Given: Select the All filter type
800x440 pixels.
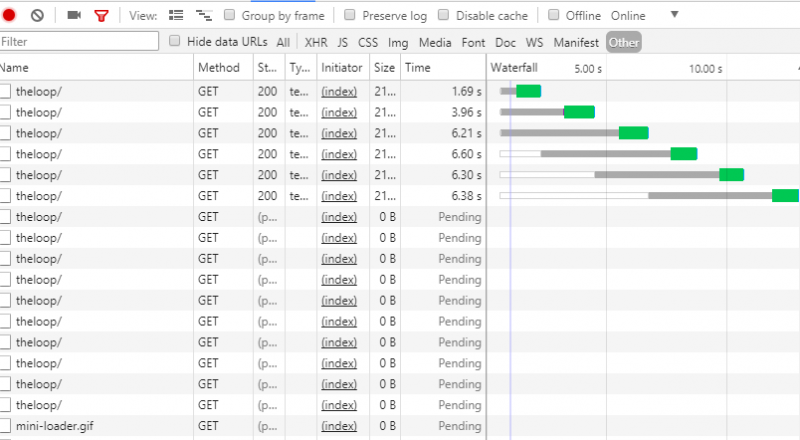Looking at the screenshot, I should coord(283,42).
